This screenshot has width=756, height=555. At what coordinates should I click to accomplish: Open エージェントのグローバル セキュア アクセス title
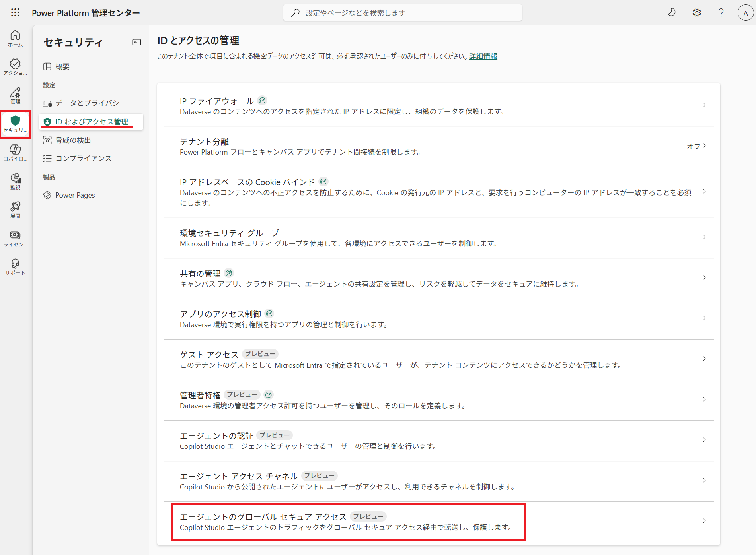tap(263, 517)
